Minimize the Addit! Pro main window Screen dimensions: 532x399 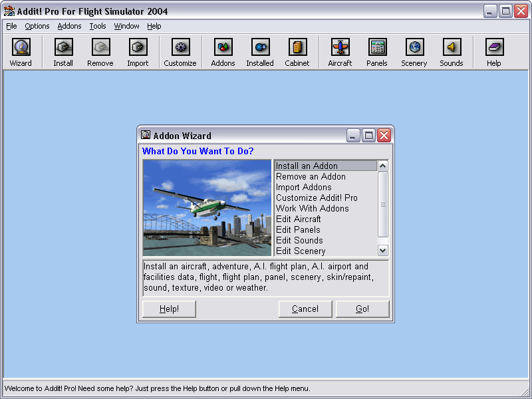tap(489, 11)
